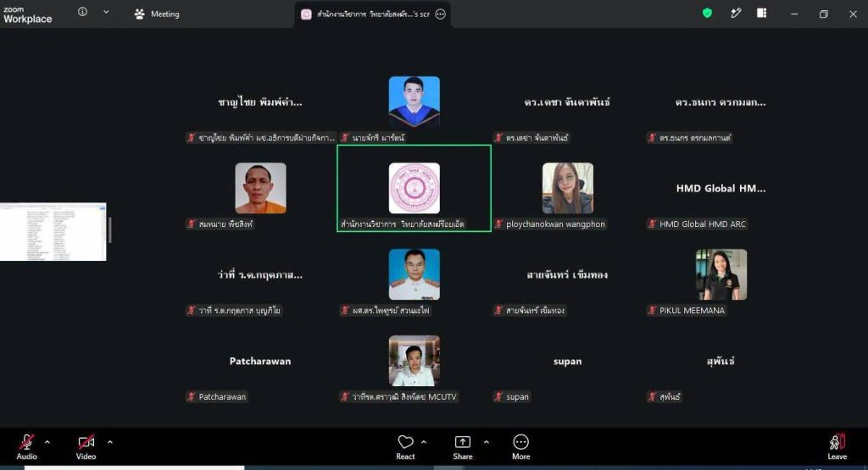This screenshot has height=470, width=868.
Task: Toggle the Video camera on
Action: 86,442
